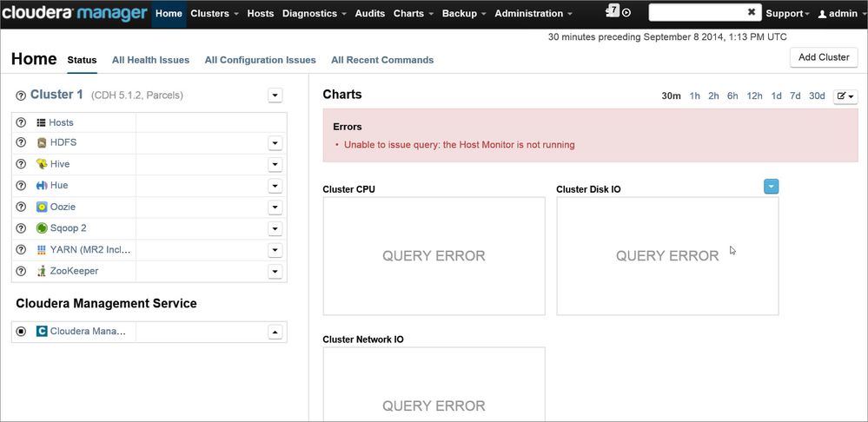Click the HDFS row health status icon
The height and width of the screenshot is (422, 868).
tap(21, 142)
